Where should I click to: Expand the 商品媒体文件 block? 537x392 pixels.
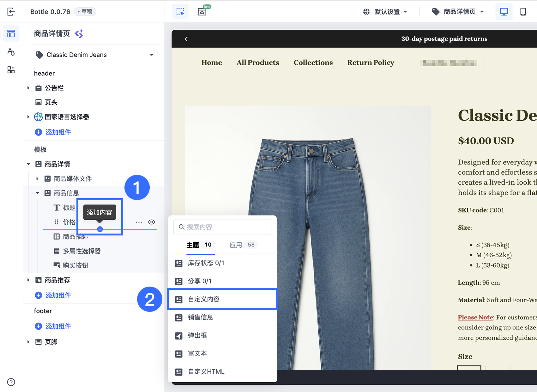[37, 179]
